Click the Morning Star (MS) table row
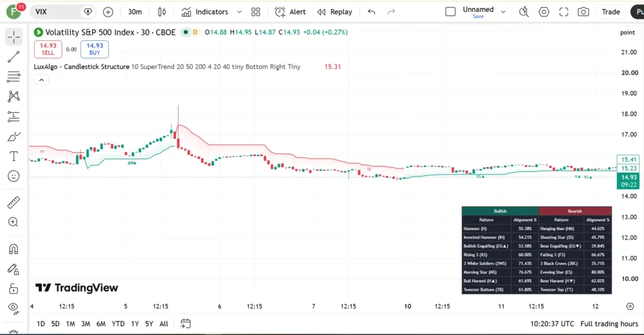 (500, 272)
